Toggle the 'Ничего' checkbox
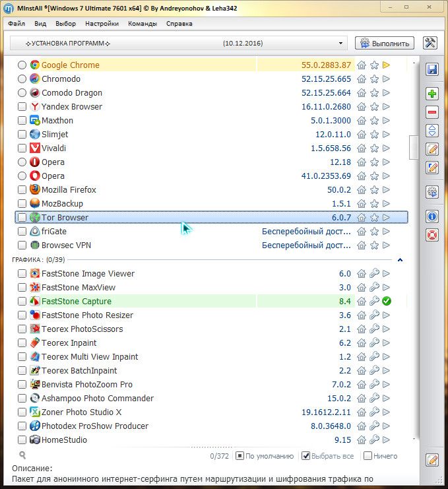The height and width of the screenshot is (489, 448). click(368, 456)
